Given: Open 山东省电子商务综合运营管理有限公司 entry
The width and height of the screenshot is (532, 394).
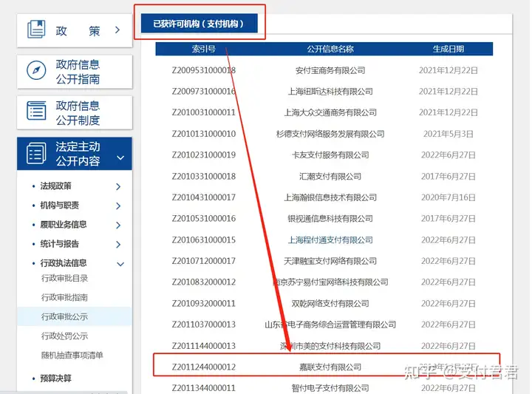Looking at the screenshot, I should 330,325.
